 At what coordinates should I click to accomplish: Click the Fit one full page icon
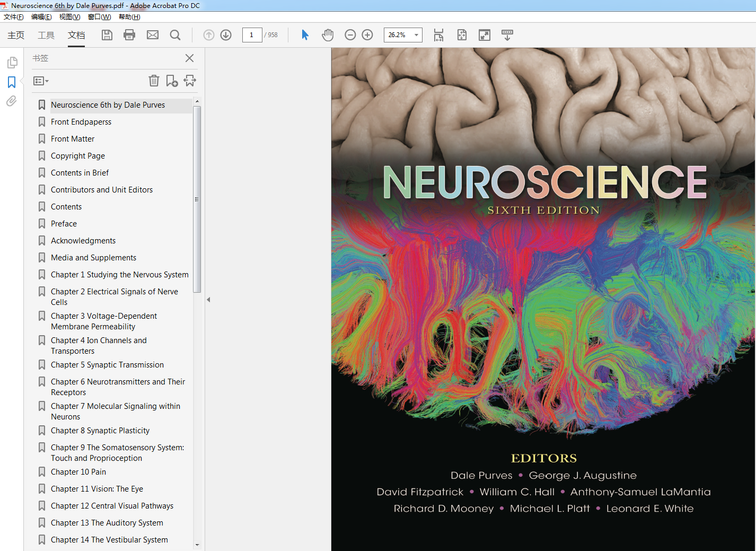pyautogui.click(x=462, y=35)
